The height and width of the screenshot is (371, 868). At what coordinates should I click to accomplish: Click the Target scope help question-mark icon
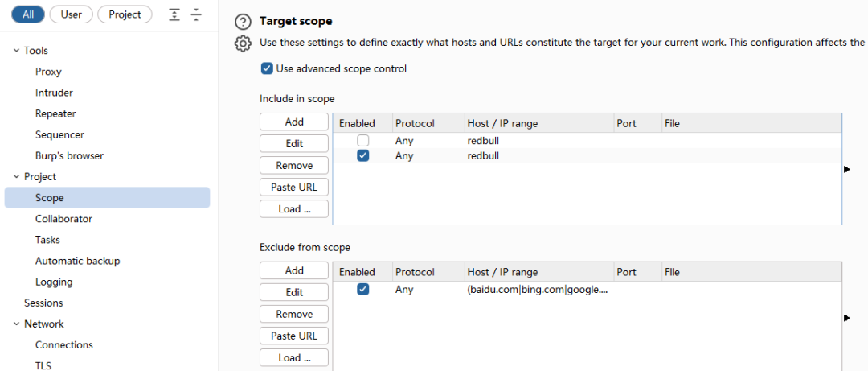click(243, 23)
